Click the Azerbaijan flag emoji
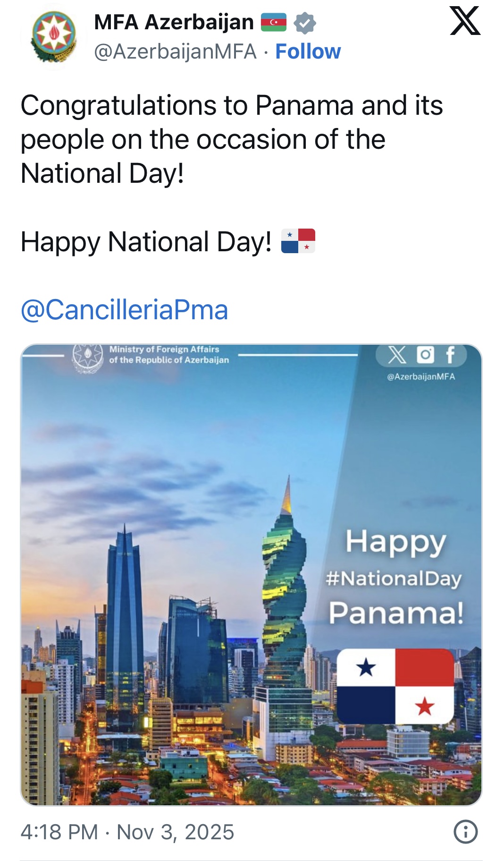The image size is (504, 861). (x=274, y=22)
